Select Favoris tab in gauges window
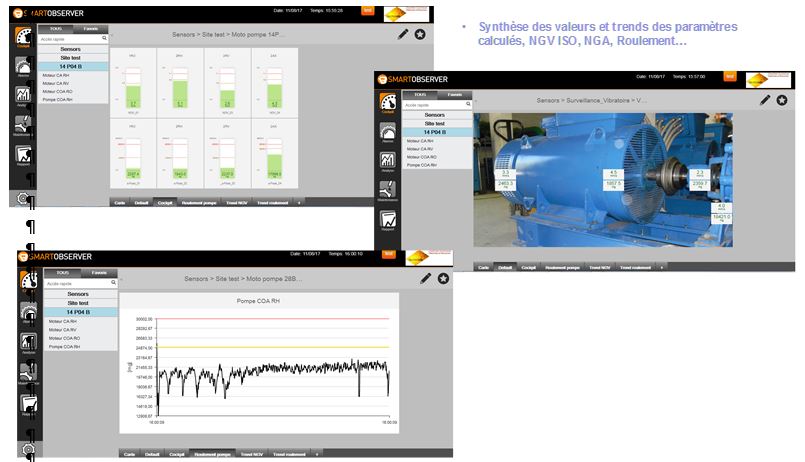Viewport: 805px width, 462px height. 91,29
